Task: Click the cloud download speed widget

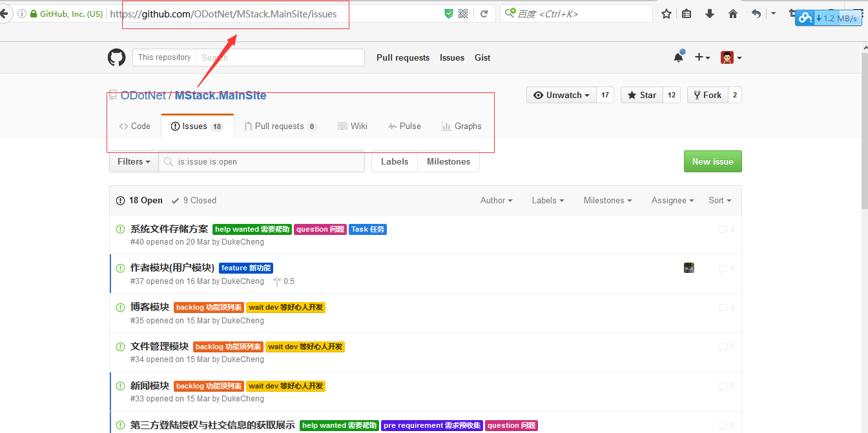Action: [829, 18]
